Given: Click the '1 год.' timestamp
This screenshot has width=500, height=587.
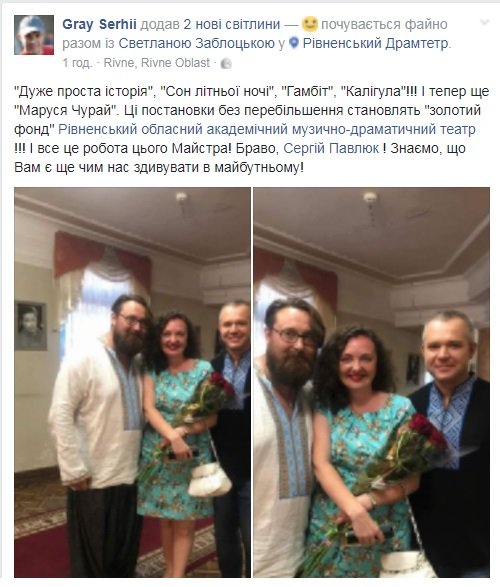Looking at the screenshot, I should click(77, 63).
